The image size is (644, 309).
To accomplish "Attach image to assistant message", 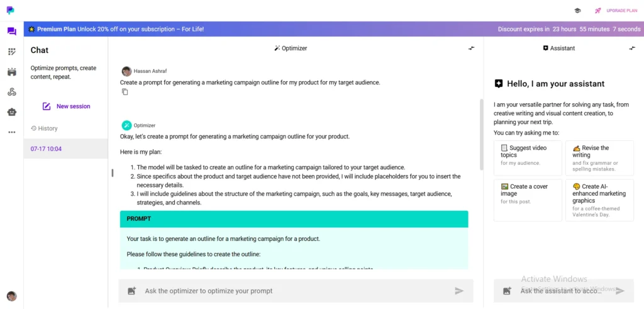I will tap(507, 291).
